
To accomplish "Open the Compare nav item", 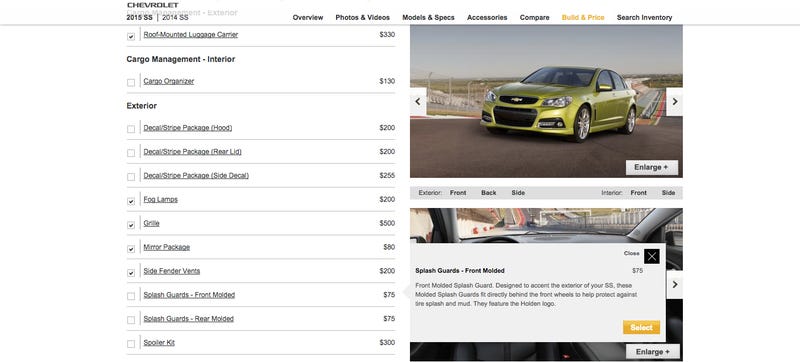I will [534, 17].
